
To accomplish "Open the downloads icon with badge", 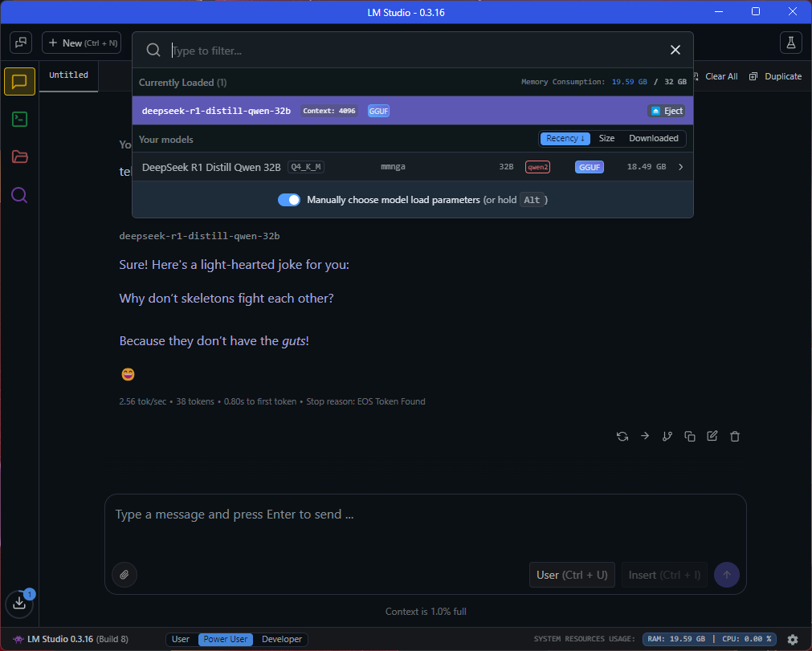I will pyautogui.click(x=19, y=603).
